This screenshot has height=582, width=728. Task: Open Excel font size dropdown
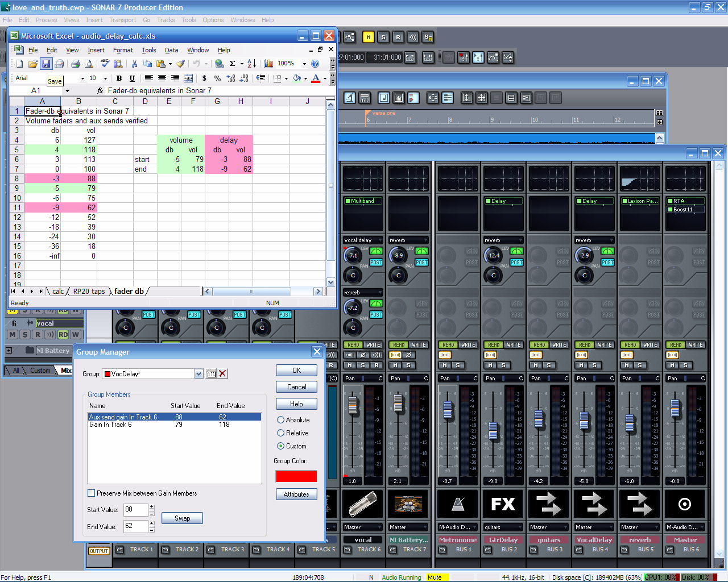point(106,78)
